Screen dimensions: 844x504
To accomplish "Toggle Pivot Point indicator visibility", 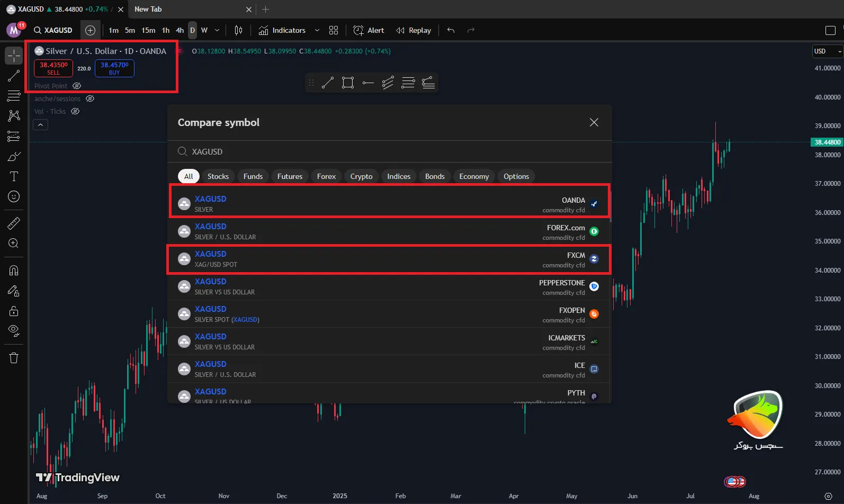I will point(77,86).
